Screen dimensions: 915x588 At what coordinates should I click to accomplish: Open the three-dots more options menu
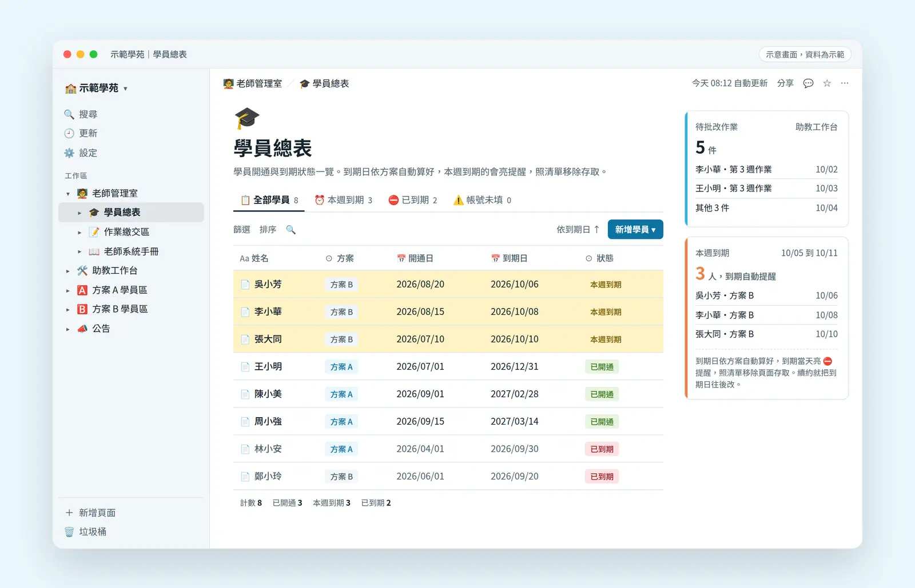tap(845, 83)
